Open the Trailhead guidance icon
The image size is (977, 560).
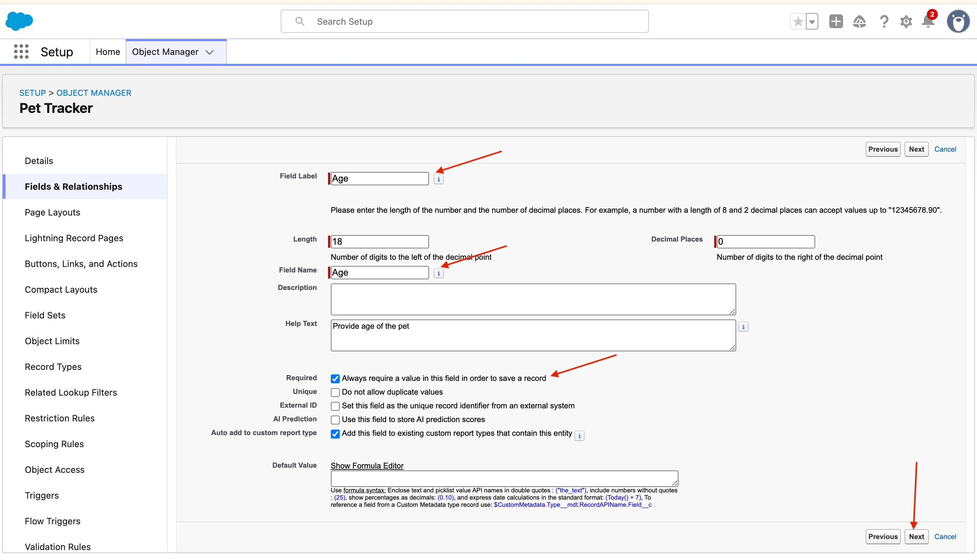859,22
